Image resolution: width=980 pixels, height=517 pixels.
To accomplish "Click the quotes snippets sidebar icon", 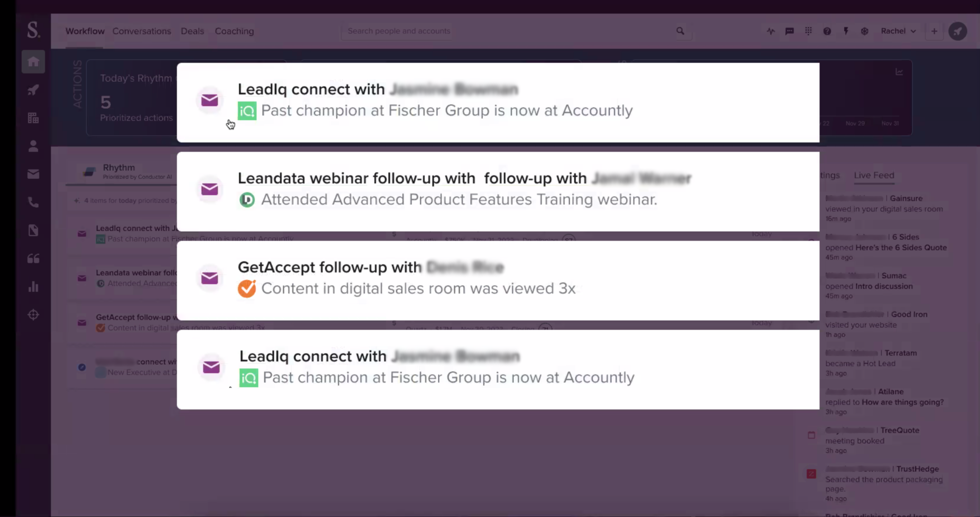I will pyautogui.click(x=33, y=258).
